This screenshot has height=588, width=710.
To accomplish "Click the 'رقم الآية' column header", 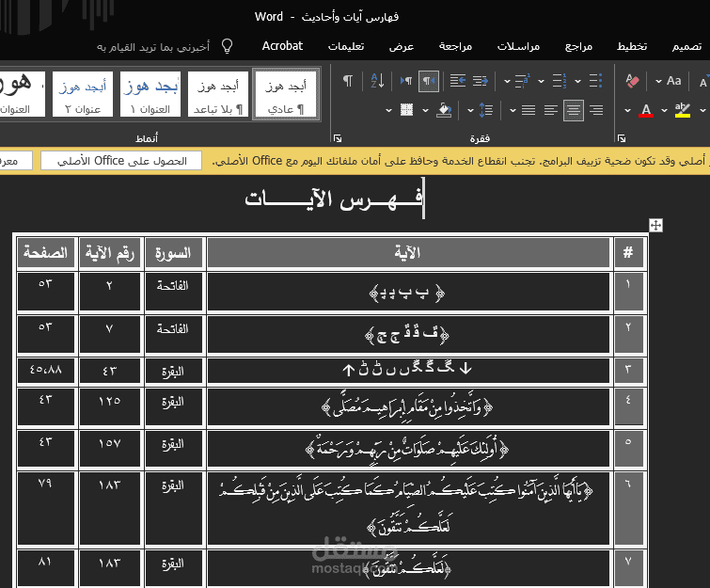I will pos(110,253).
